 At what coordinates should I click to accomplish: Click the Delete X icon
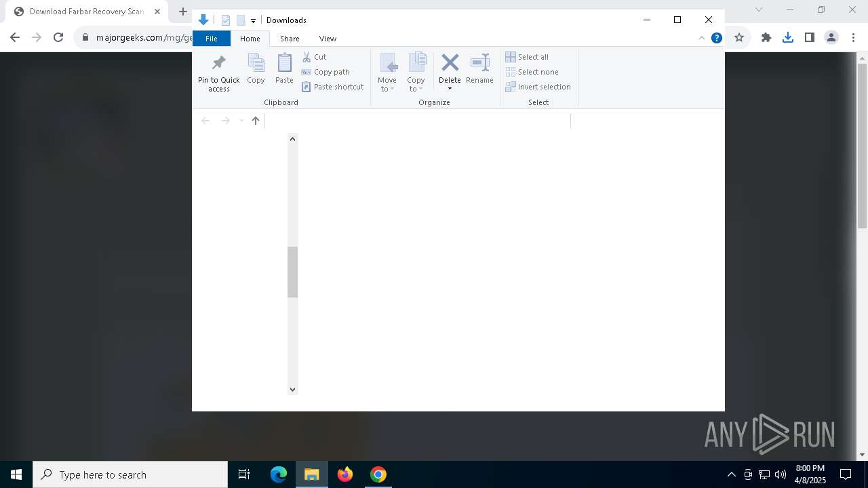(x=450, y=63)
